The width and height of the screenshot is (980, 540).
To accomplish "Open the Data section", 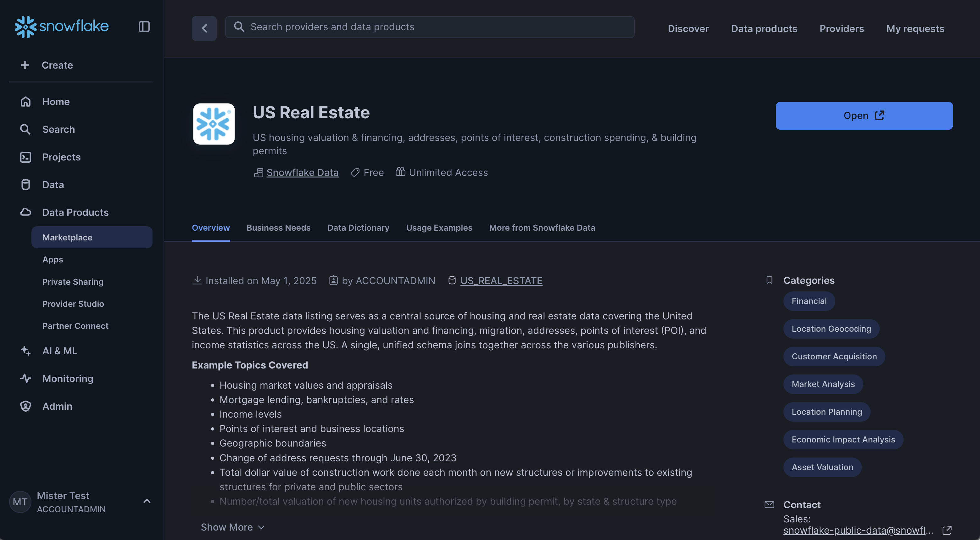I will click(x=53, y=185).
